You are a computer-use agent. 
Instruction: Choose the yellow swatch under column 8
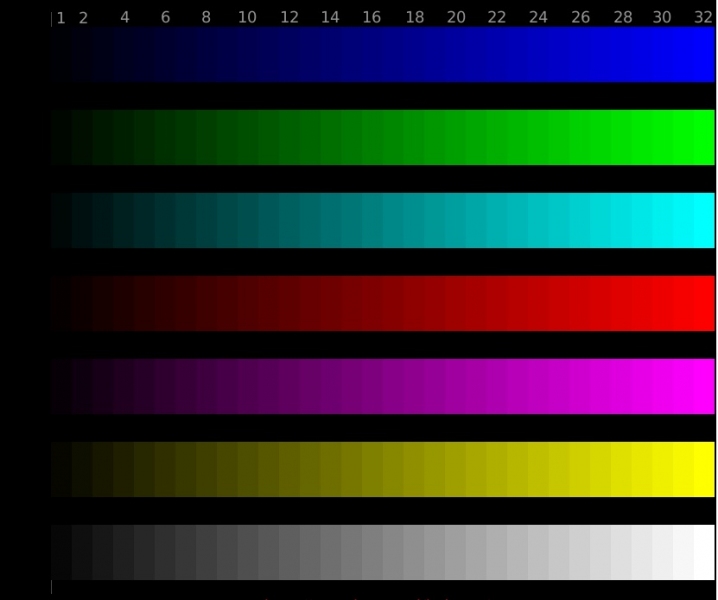pos(206,469)
